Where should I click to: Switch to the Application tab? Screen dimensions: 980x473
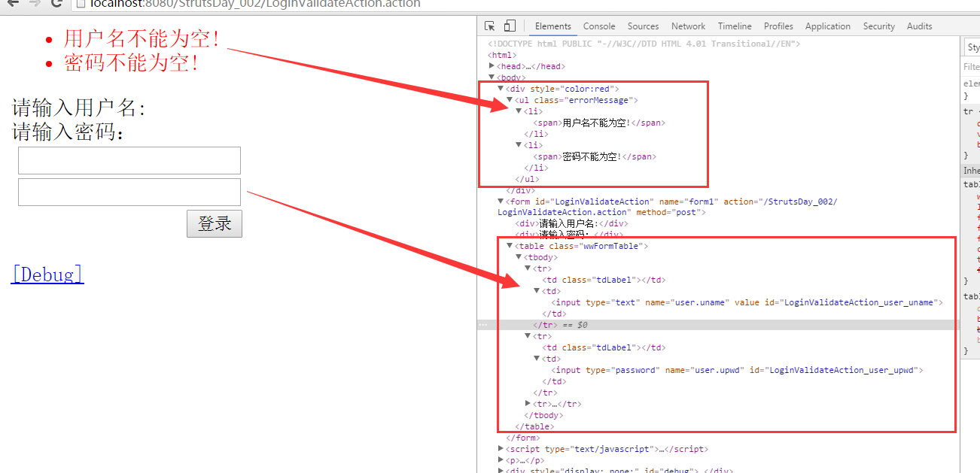[828, 26]
